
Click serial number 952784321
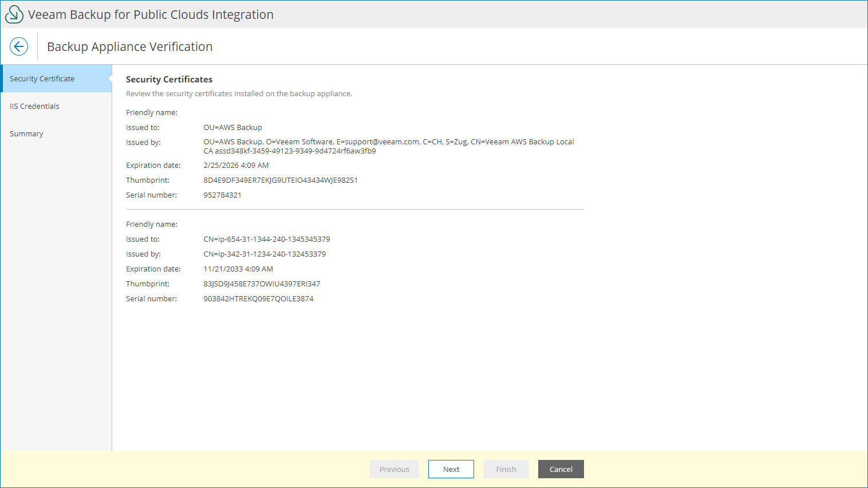coord(222,195)
